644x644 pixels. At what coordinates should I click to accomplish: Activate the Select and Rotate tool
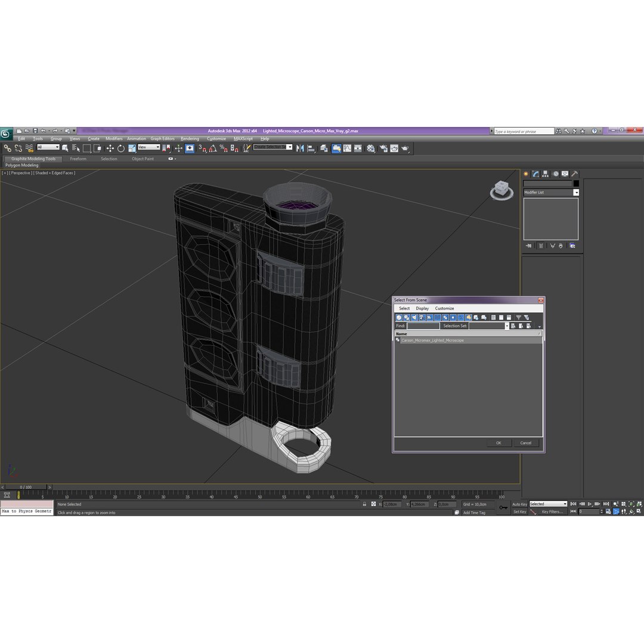coord(120,148)
